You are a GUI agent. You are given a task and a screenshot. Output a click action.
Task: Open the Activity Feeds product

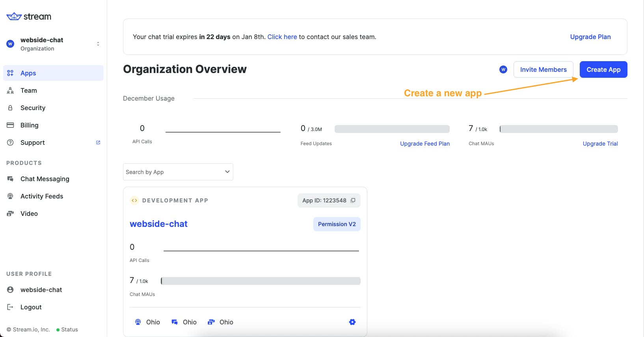click(53, 196)
